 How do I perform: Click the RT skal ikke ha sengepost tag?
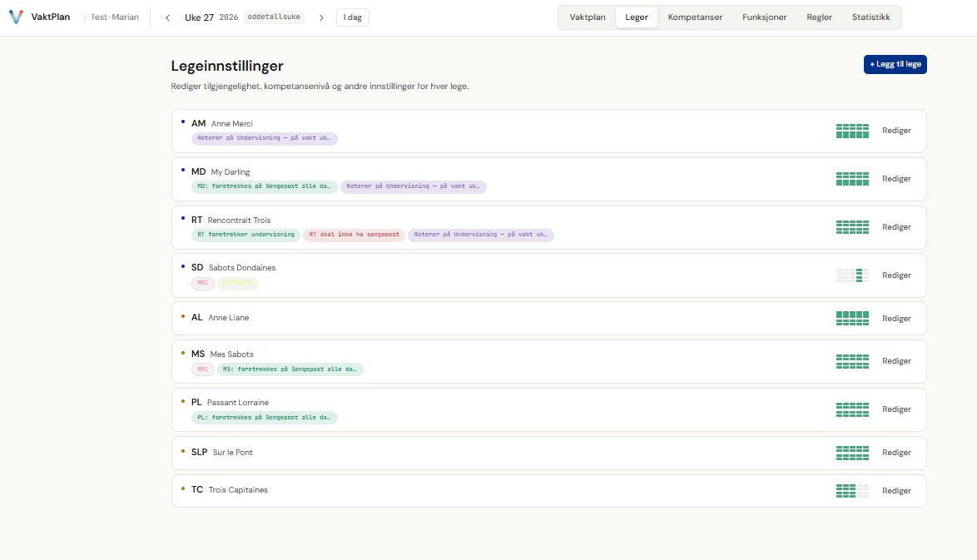354,235
